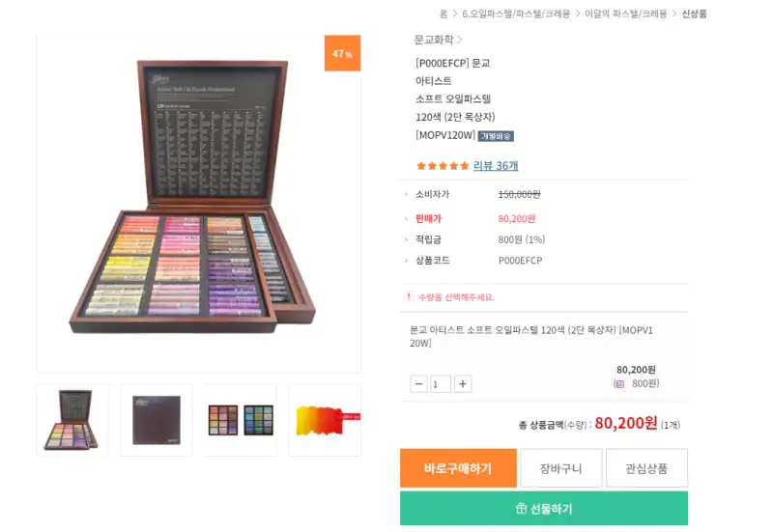The width and height of the screenshot is (773, 532).
Task: Select the closed wooden box thumbnail
Action: pyautogui.click(x=156, y=420)
